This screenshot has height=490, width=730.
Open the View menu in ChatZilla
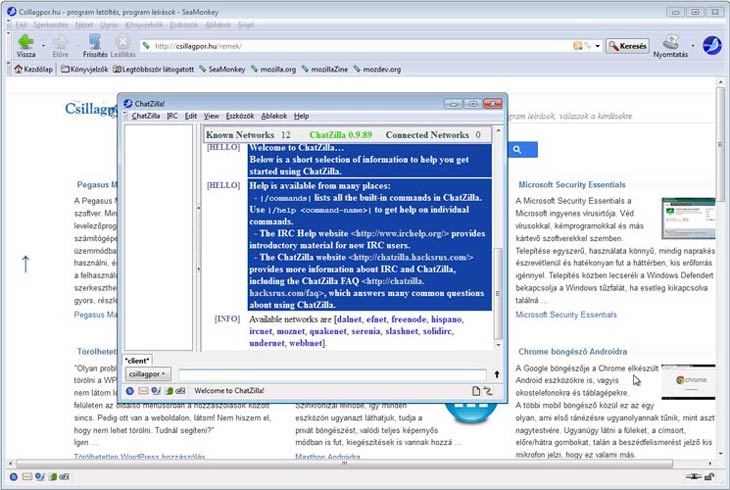coord(211,116)
